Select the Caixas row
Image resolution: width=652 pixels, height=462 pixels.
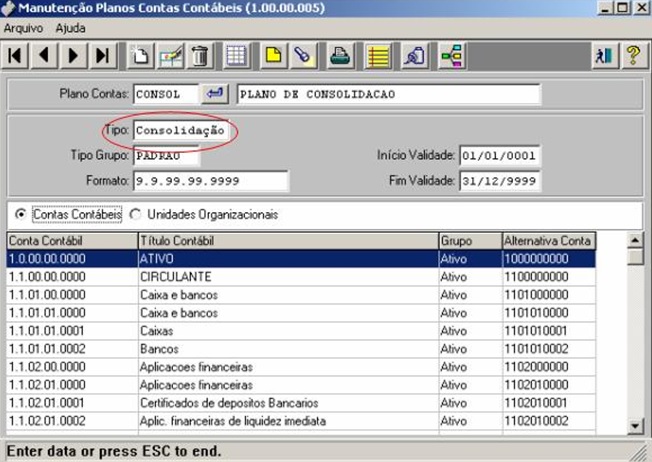301,331
